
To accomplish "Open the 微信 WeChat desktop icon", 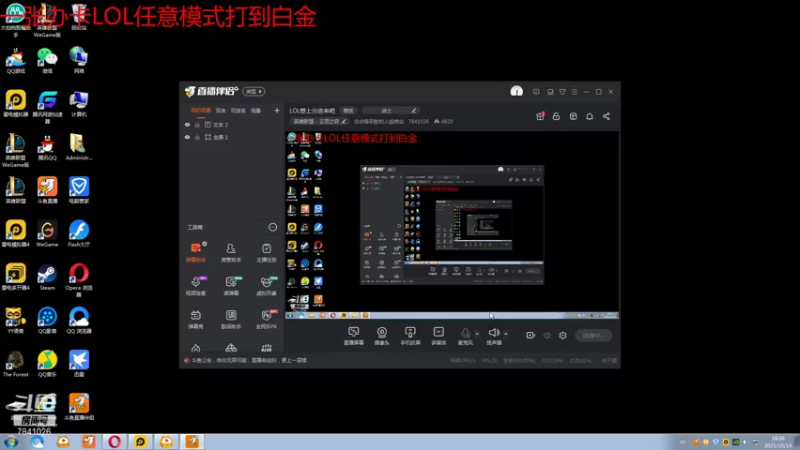I will (x=47, y=61).
